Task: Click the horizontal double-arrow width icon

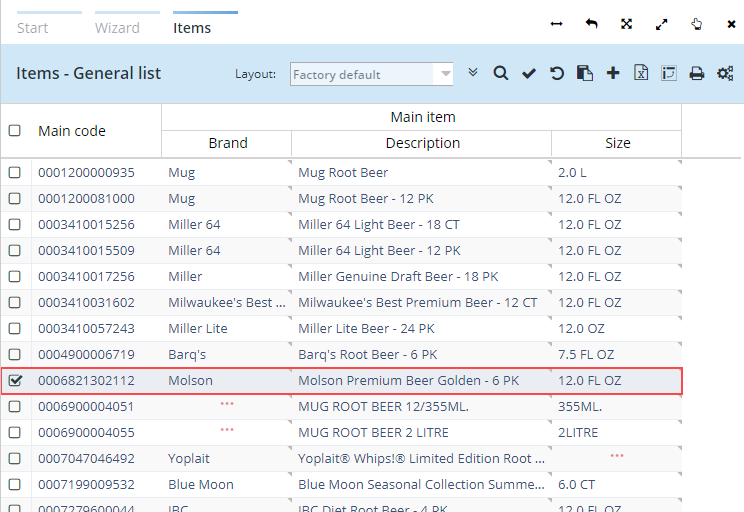Action: [x=556, y=24]
